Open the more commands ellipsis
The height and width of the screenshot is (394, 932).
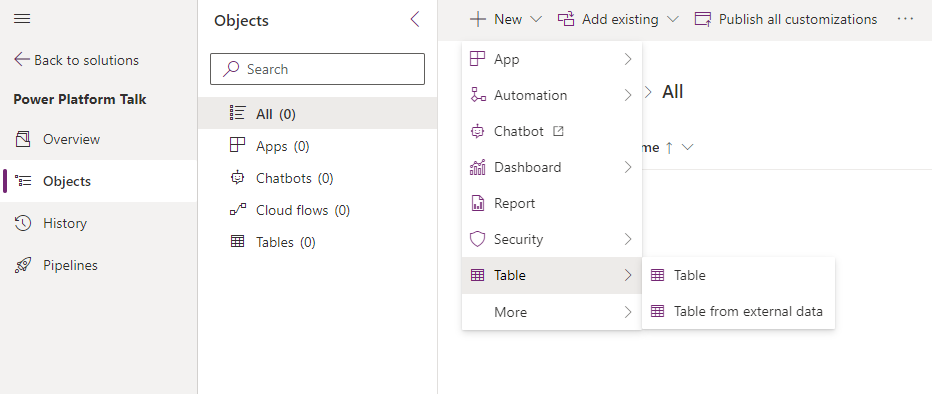905,20
